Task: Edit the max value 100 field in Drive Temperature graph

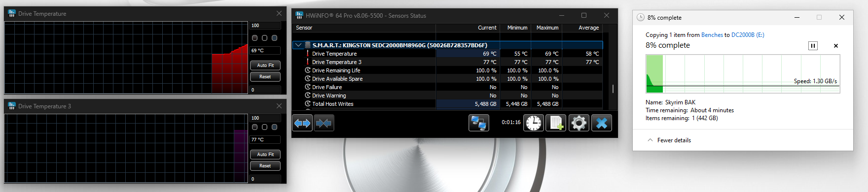Action: coord(265,26)
